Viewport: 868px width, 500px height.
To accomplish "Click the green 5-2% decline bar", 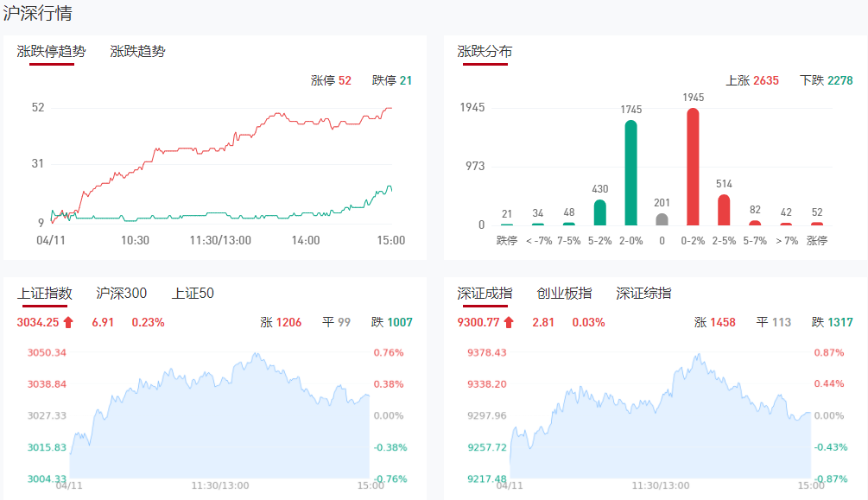I will (x=600, y=212).
